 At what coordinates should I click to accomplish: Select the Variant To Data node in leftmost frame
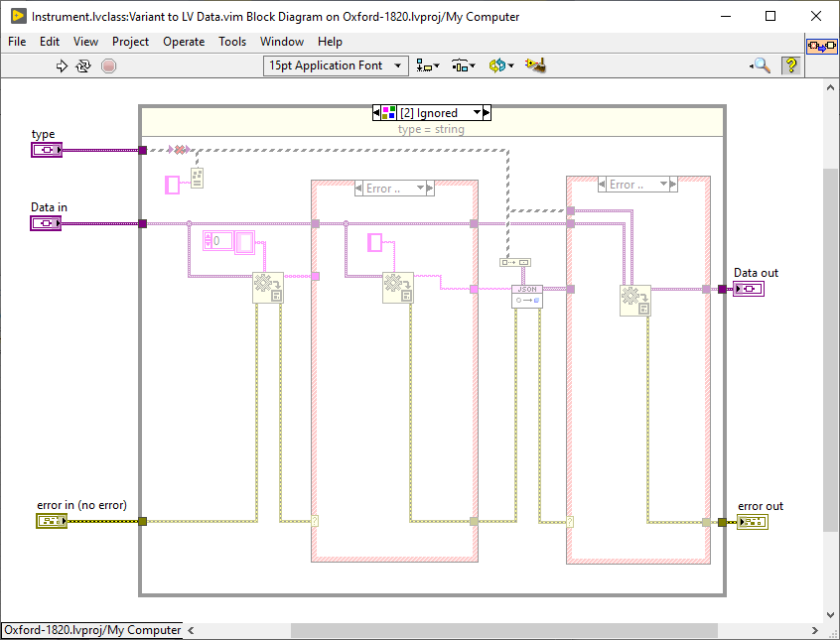[267, 288]
